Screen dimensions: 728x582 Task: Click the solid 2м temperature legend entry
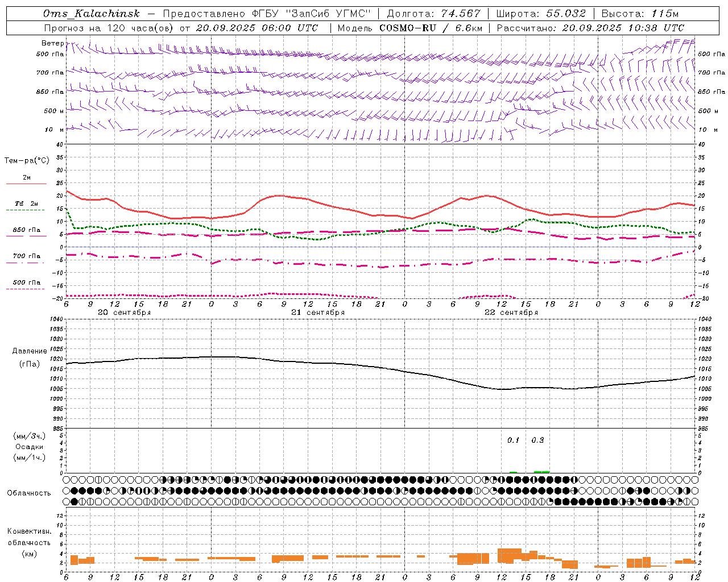(26, 180)
